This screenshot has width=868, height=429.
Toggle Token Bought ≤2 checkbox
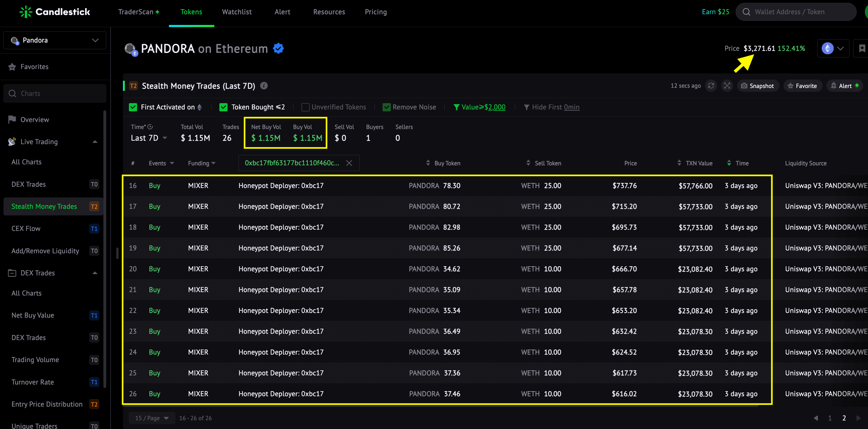pyautogui.click(x=223, y=107)
